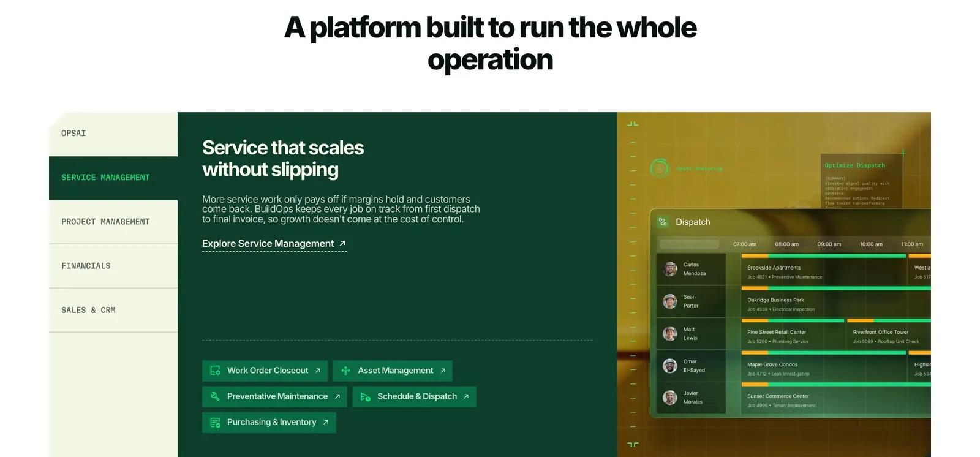The image size is (980, 457).
Task: Click Carlos Mendoza's avatar in Dispatch
Action: click(670, 269)
